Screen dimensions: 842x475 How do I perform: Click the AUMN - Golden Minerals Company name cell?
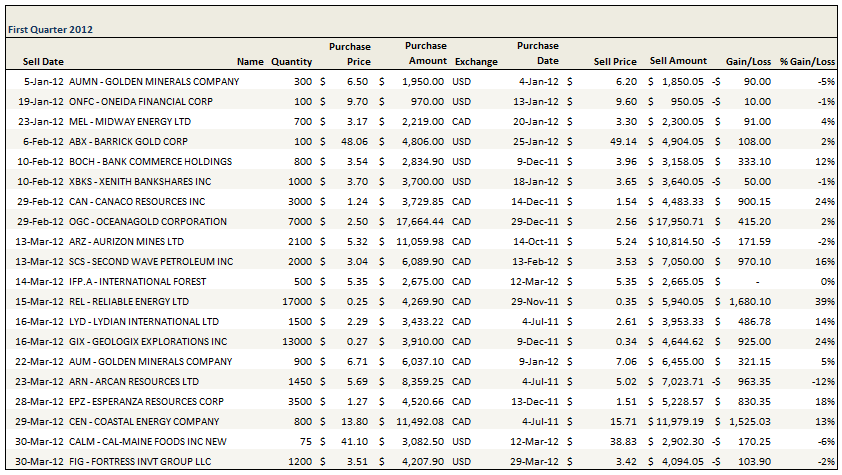click(x=154, y=82)
